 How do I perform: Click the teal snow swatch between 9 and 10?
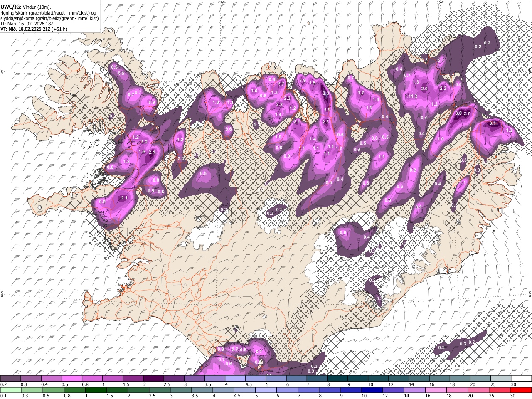click(x=358, y=378)
